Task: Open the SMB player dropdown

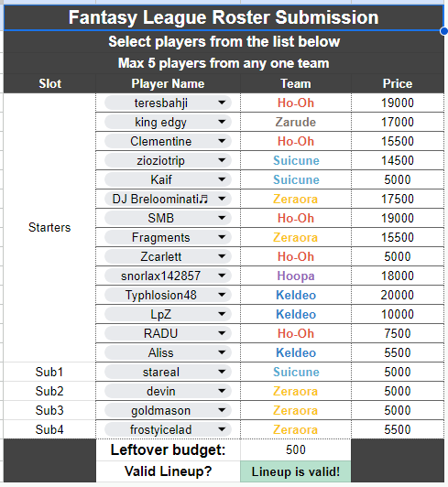Action: pos(168,218)
